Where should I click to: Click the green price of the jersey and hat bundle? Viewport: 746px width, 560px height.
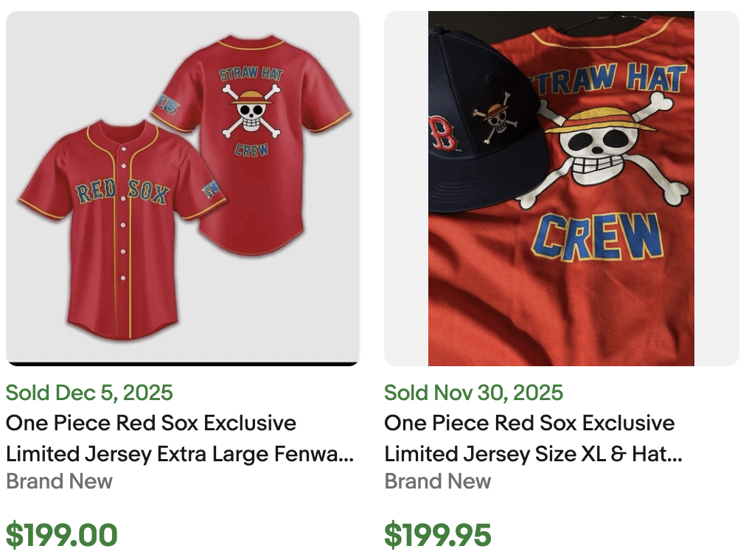point(438,534)
